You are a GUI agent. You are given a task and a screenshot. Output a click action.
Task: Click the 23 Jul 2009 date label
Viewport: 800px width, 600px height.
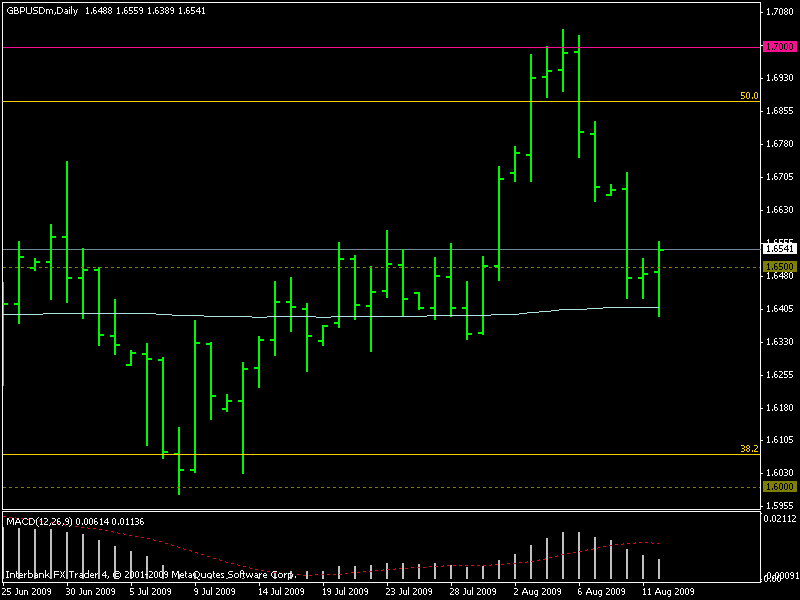[409, 591]
